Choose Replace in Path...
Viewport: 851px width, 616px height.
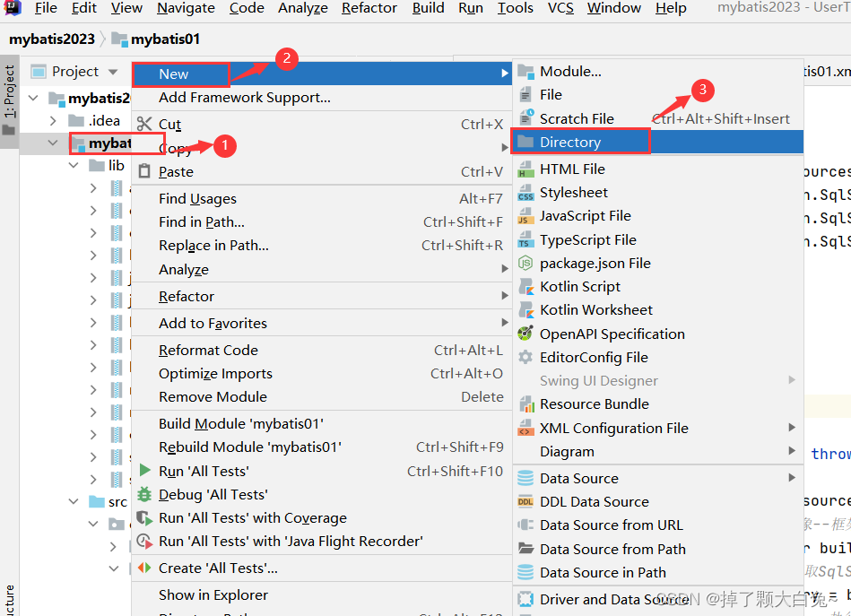click(x=322, y=246)
